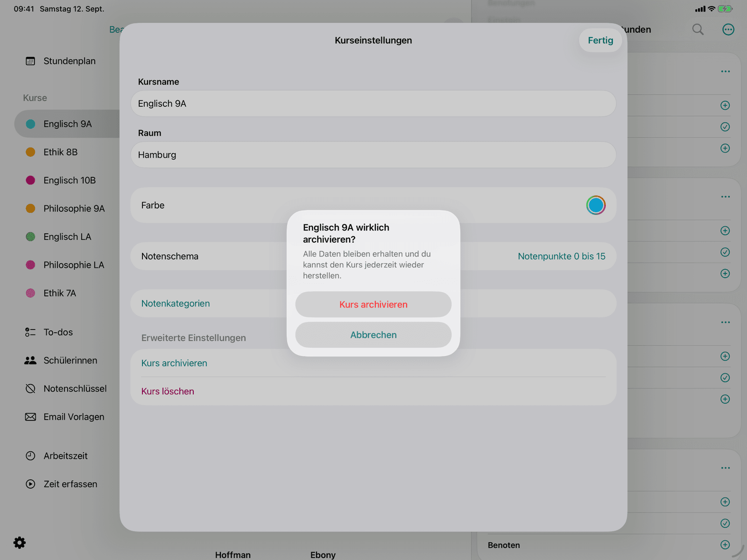
Task: Click the magenta color dot beside Englisch 10B
Action: (x=30, y=180)
